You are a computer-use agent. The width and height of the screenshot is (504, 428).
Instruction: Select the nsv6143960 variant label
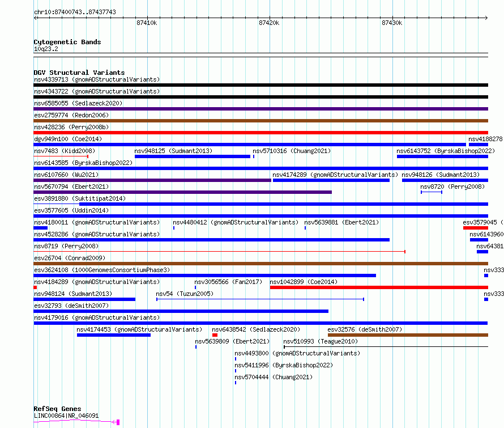click(486, 234)
